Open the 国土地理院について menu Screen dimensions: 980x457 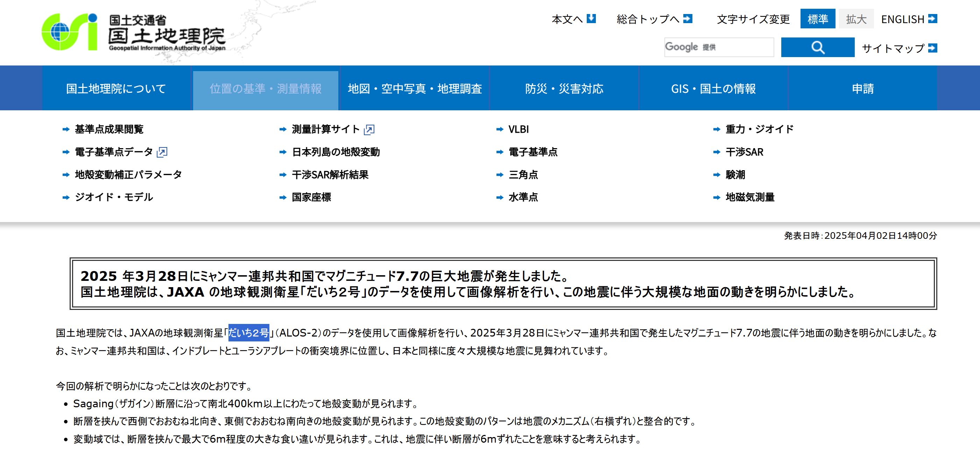click(x=116, y=89)
